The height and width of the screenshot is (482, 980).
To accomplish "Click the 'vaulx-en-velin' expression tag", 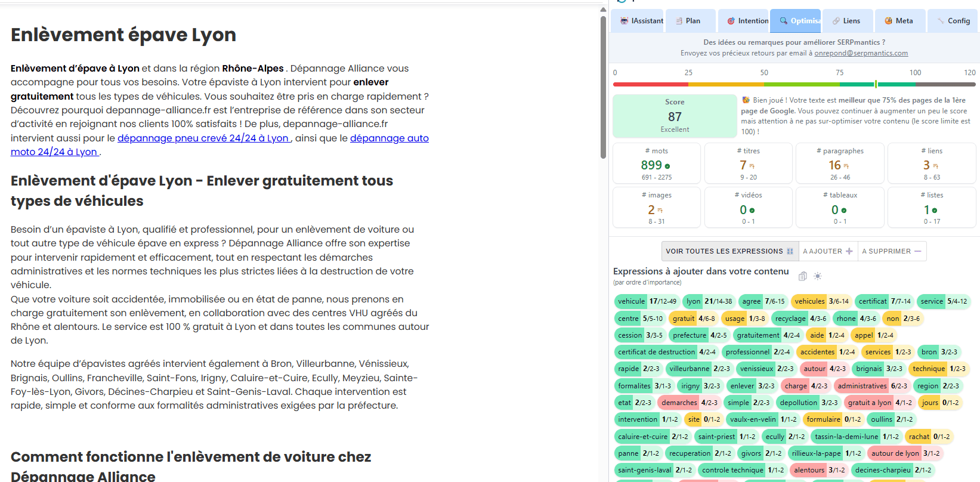I will coord(763,419).
